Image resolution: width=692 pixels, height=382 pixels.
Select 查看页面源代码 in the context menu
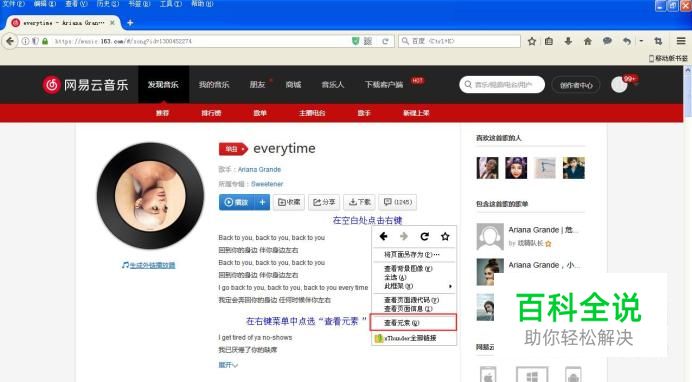pyautogui.click(x=413, y=300)
